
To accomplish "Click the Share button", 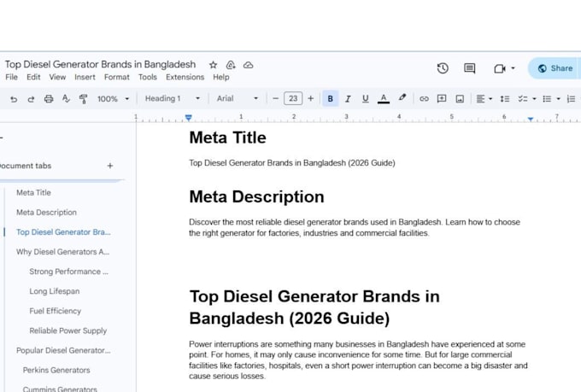I will 555,68.
